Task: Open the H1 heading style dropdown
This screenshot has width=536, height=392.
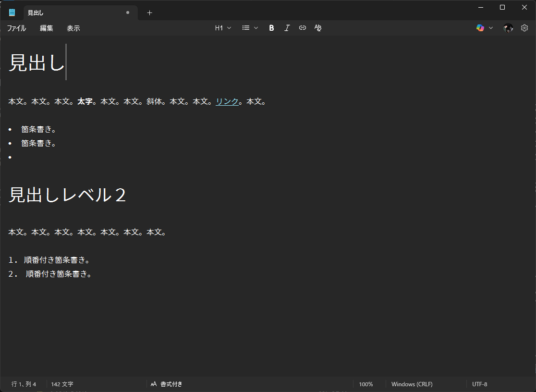Action: [223, 28]
